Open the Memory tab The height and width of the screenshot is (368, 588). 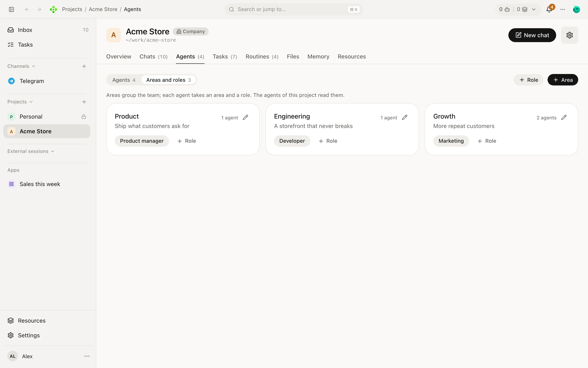[x=318, y=56]
